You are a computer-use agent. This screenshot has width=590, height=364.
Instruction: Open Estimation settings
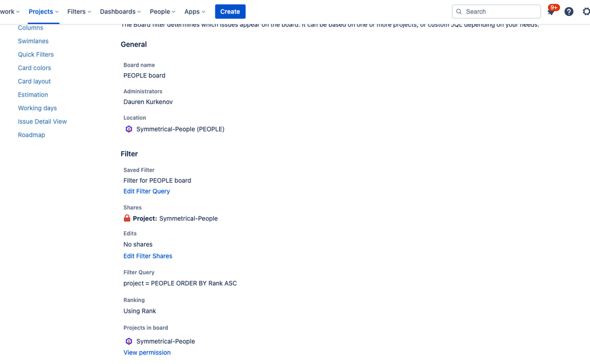tap(32, 95)
